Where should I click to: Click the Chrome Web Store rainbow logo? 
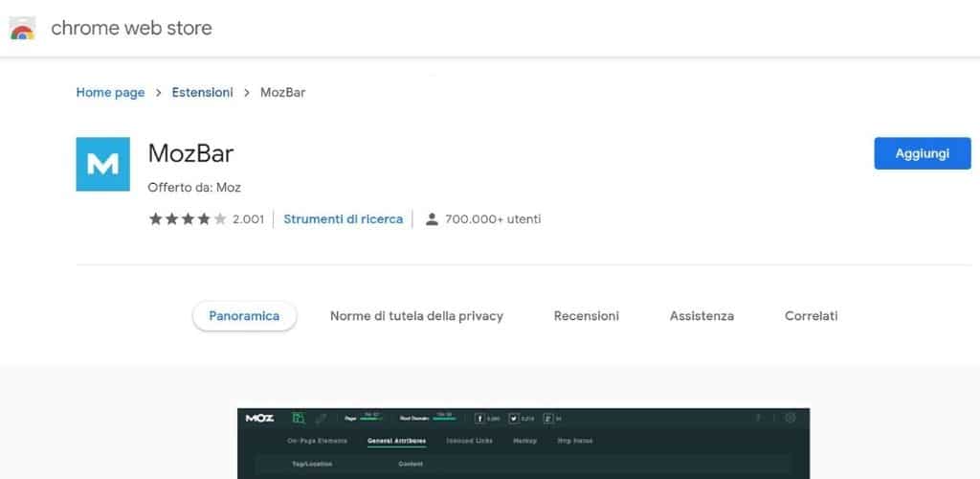click(22, 29)
